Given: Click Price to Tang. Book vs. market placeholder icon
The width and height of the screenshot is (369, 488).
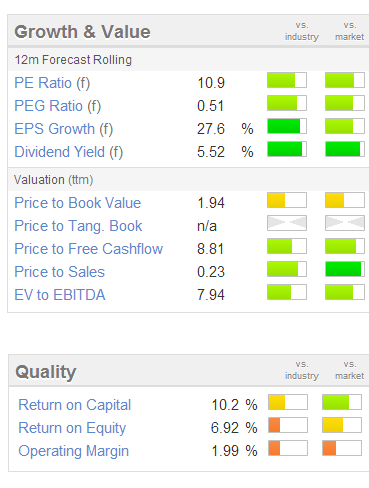Looking at the screenshot, I should (345, 223).
